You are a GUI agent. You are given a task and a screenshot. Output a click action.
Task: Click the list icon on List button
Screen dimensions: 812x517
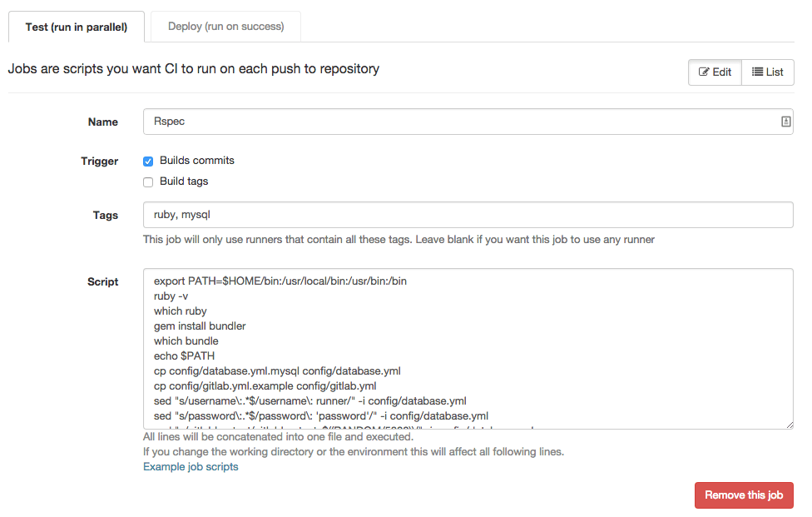[x=758, y=72]
